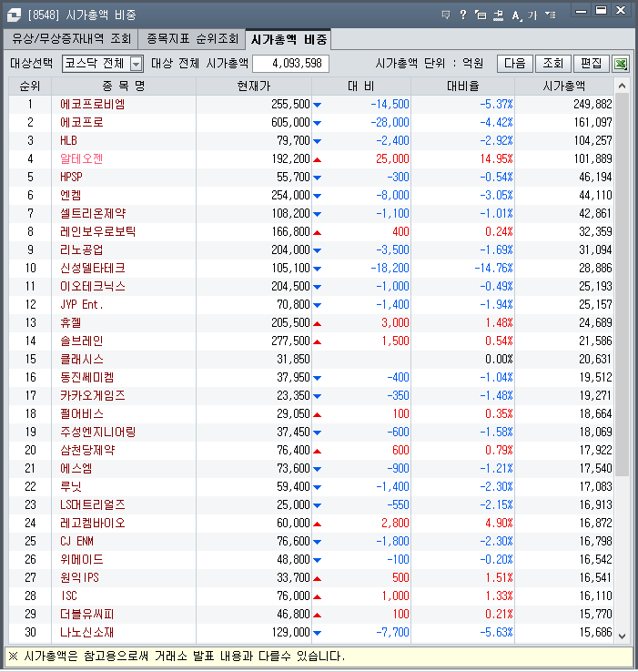638x672 pixels.
Task: Click the 'A' font size icon
Action: click(516, 15)
